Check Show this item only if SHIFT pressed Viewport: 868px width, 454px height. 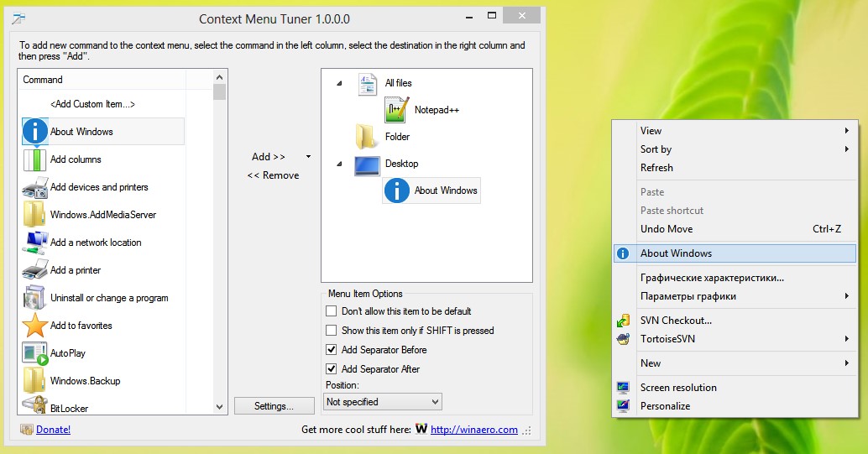(331, 331)
